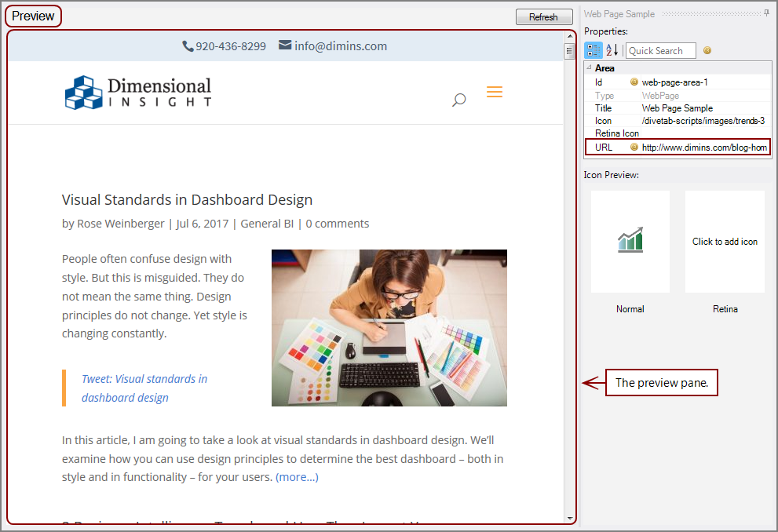Select the Categorized view icon above Properties

[593, 50]
